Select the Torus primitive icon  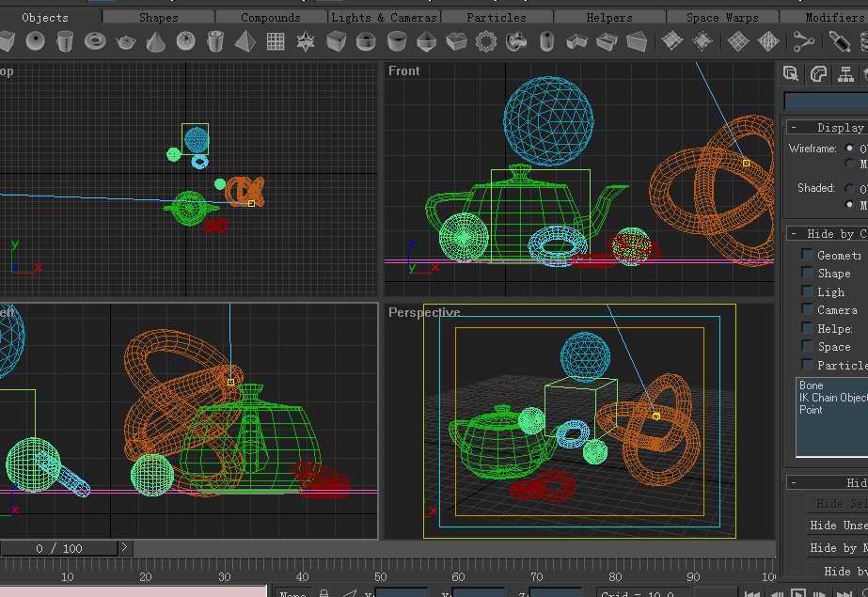95,41
